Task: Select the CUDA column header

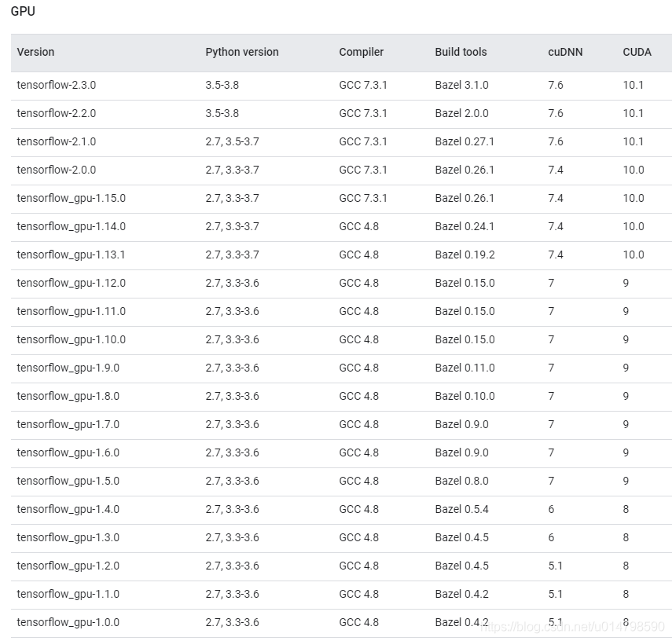Action: (637, 52)
